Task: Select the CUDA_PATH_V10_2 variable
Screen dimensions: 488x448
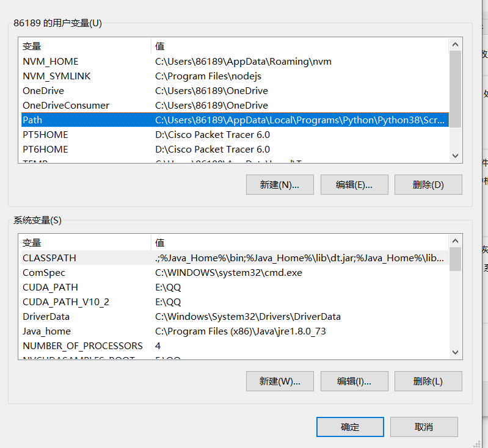Action: 235,302
